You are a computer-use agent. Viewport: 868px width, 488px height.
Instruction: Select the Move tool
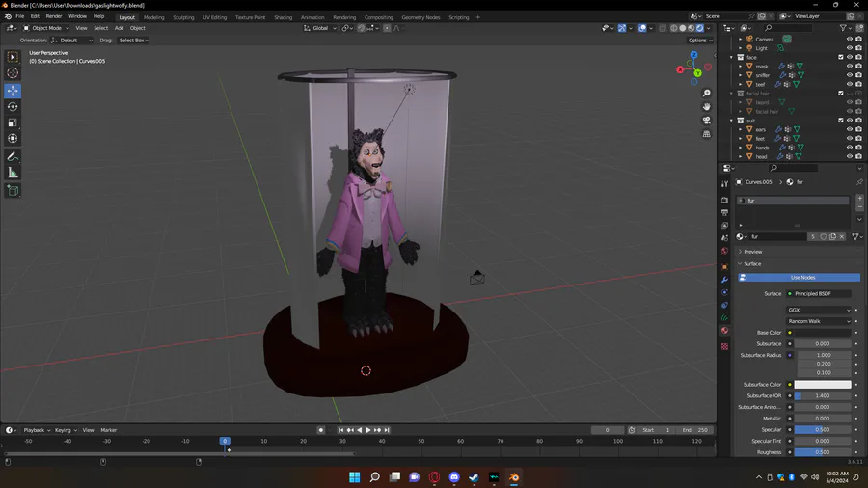click(13, 91)
